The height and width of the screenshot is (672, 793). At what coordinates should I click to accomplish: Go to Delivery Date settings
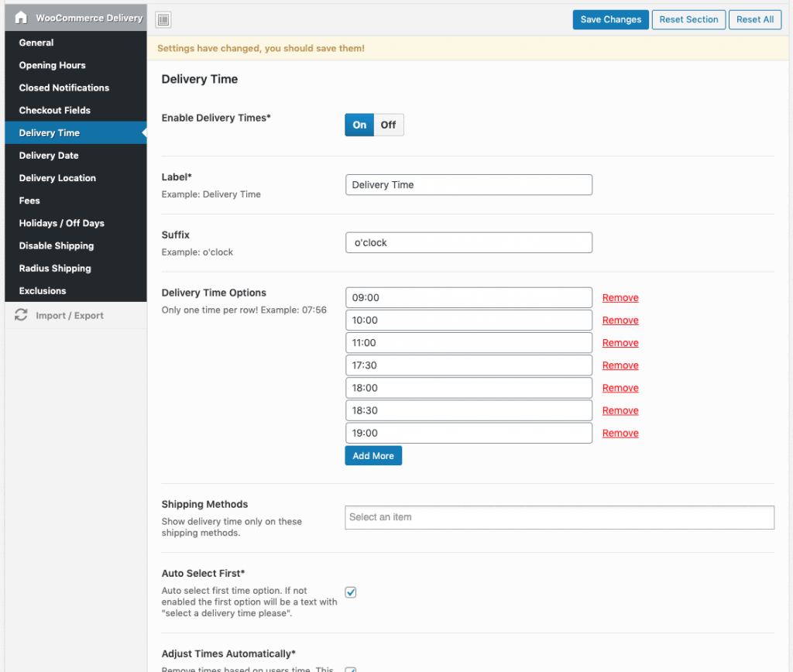point(49,156)
